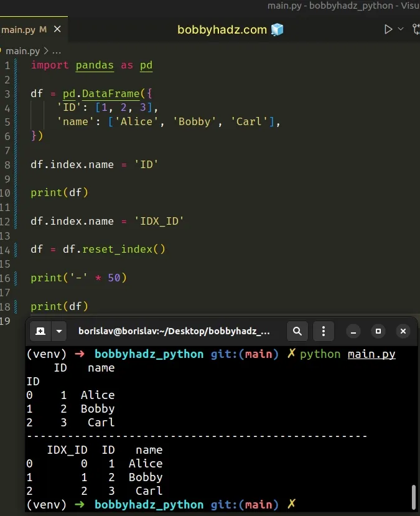Run the Python file with play icon
Viewport: 420px width, 516px height.
(388, 29)
